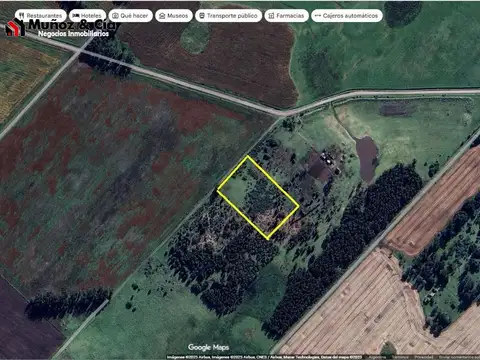
Task: Find Cajeros automáticos using chip
Action: point(347,16)
